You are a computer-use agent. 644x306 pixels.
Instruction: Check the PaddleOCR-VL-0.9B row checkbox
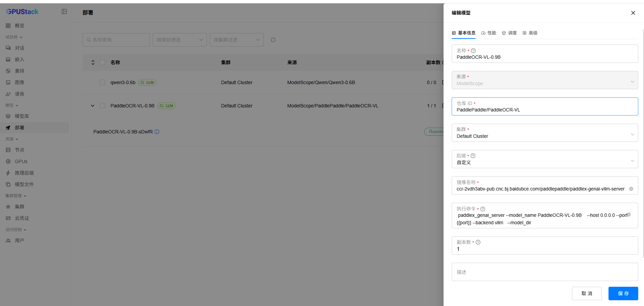tap(102, 106)
